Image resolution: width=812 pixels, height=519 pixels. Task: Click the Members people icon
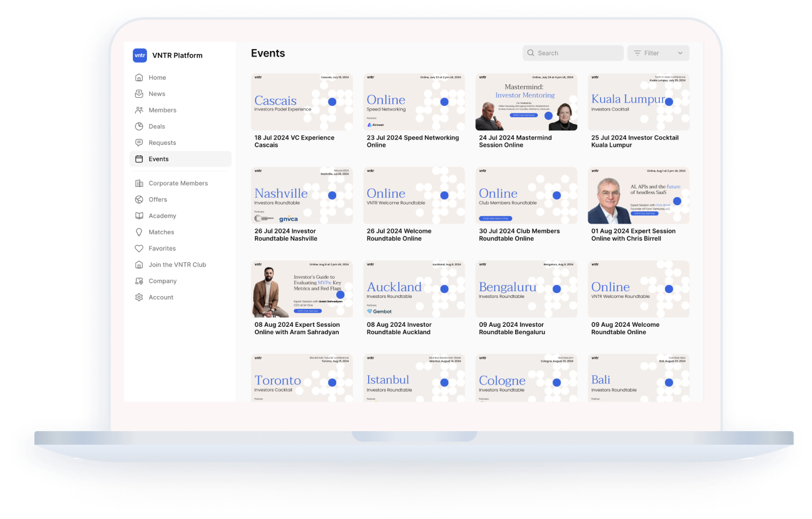point(139,110)
